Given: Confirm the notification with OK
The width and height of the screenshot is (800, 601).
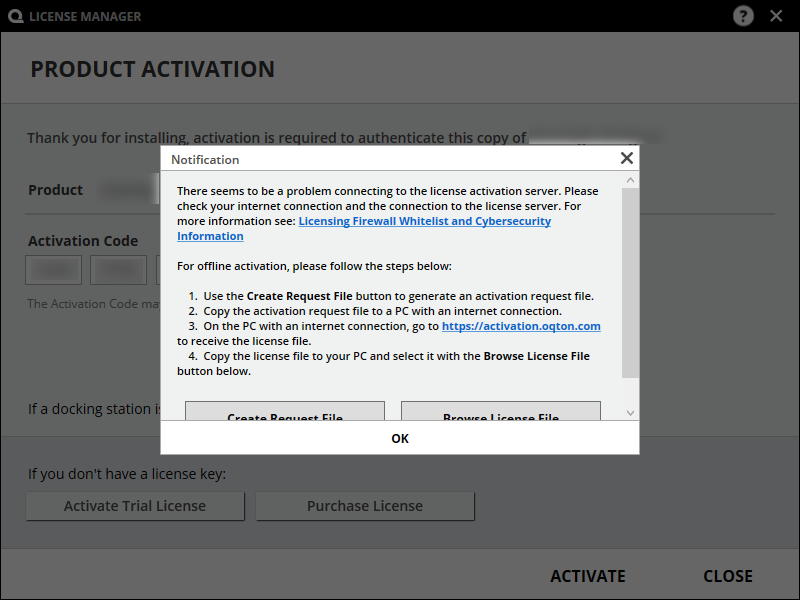Looking at the screenshot, I should click(x=400, y=438).
